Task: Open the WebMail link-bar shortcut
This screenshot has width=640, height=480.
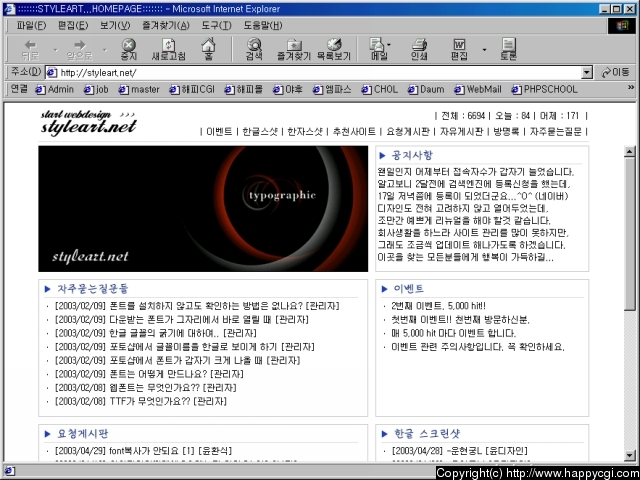Action: [x=478, y=89]
